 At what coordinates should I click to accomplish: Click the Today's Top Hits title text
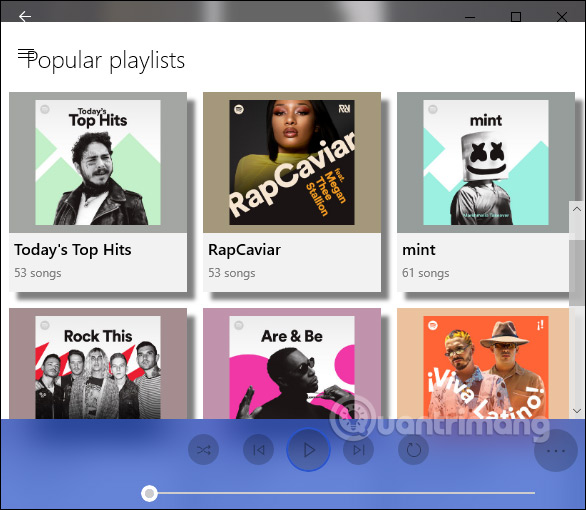click(73, 250)
